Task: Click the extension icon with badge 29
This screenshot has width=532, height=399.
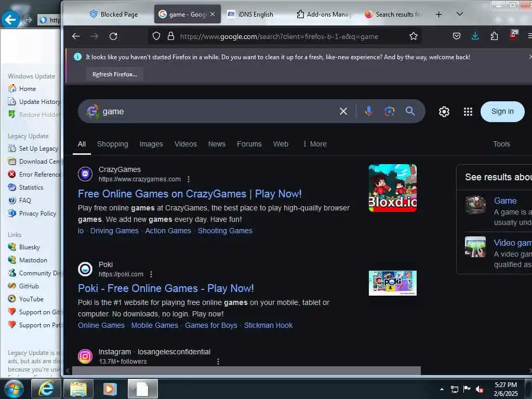Action: pos(514,35)
